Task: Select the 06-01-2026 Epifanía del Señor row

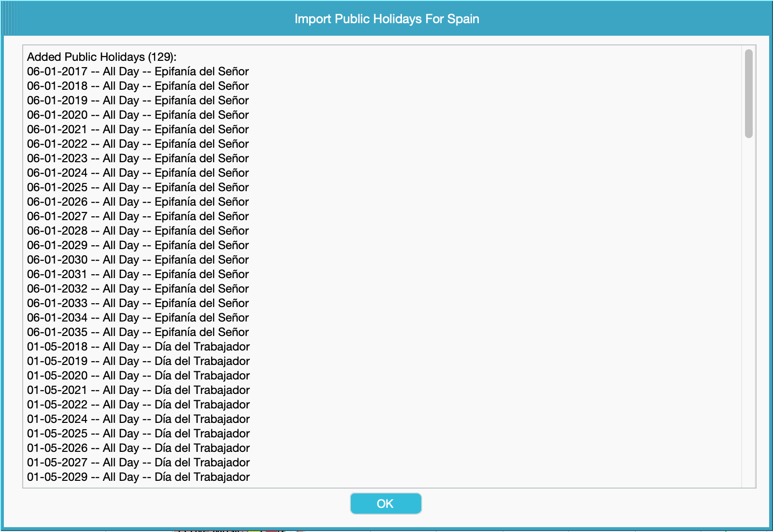Action: pyautogui.click(x=138, y=202)
